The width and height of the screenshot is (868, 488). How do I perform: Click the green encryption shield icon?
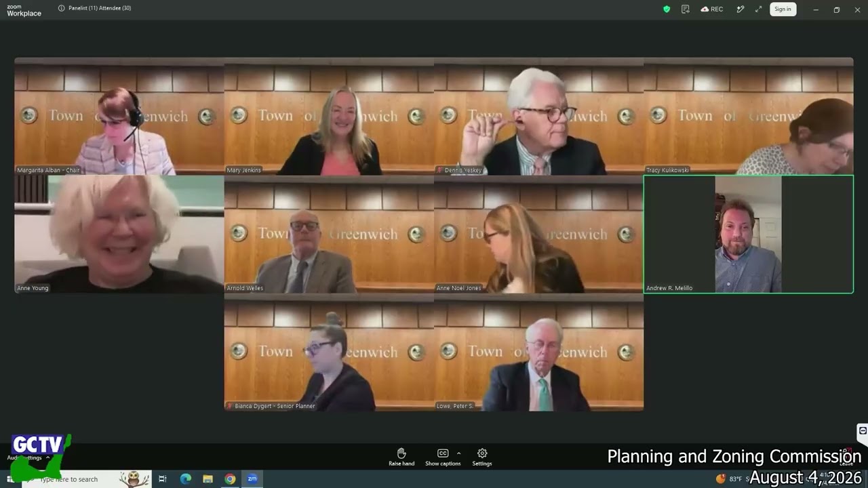click(x=667, y=9)
